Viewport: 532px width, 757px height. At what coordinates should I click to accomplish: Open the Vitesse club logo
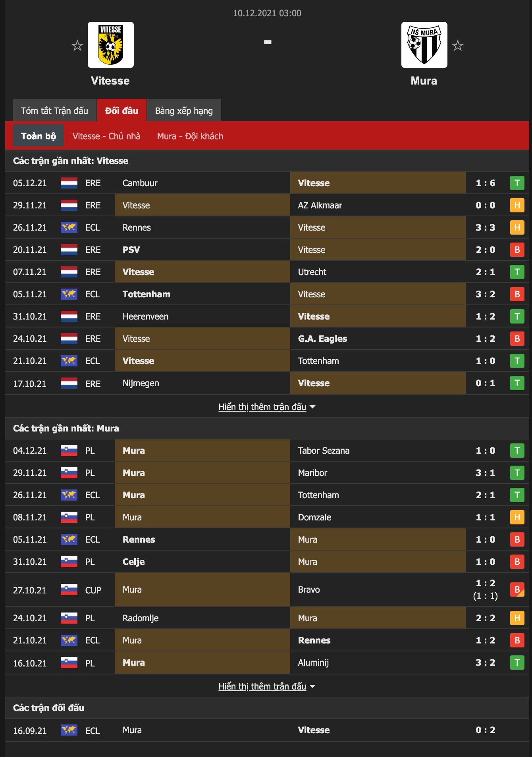(111, 45)
